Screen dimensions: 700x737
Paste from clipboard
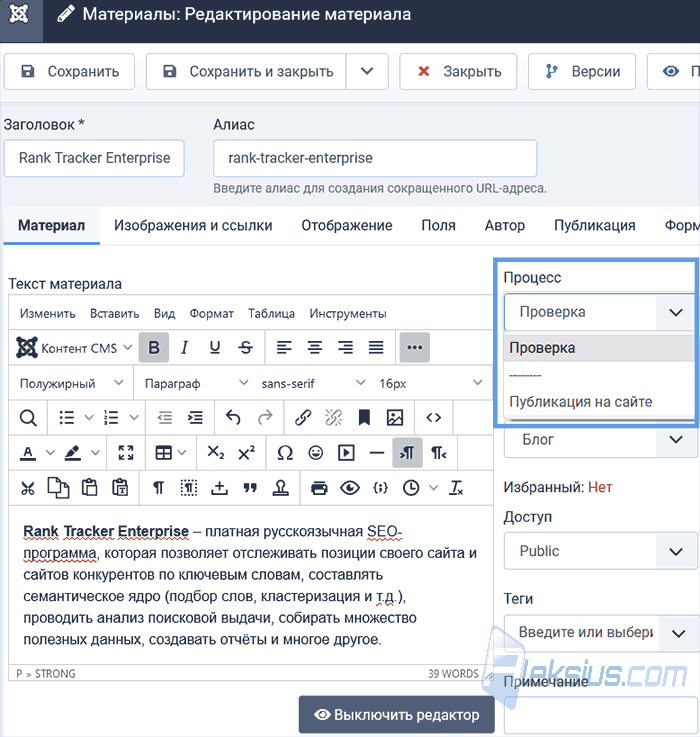(89, 488)
